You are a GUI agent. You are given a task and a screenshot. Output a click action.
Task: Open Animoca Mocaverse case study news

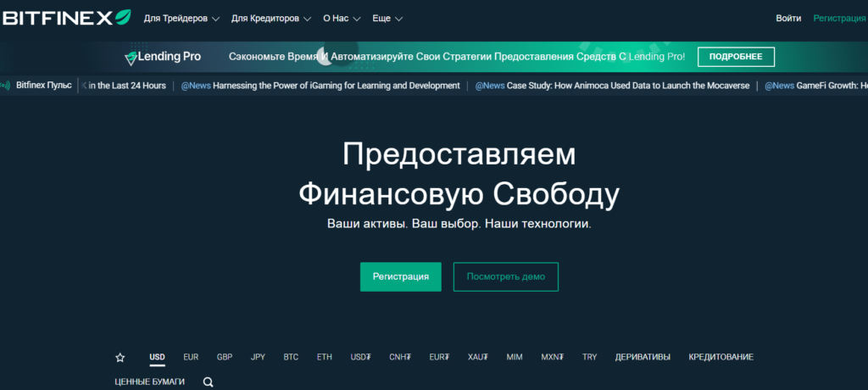[x=612, y=86]
